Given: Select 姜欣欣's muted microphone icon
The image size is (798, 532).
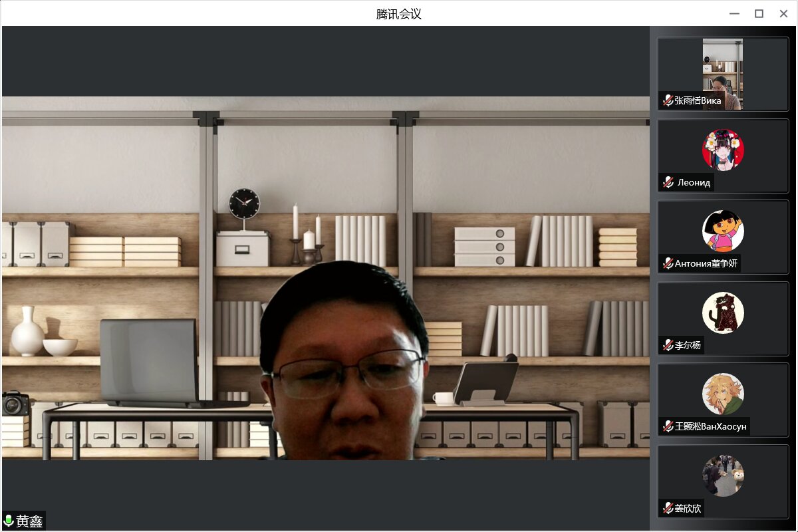Looking at the screenshot, I should 668,509.
